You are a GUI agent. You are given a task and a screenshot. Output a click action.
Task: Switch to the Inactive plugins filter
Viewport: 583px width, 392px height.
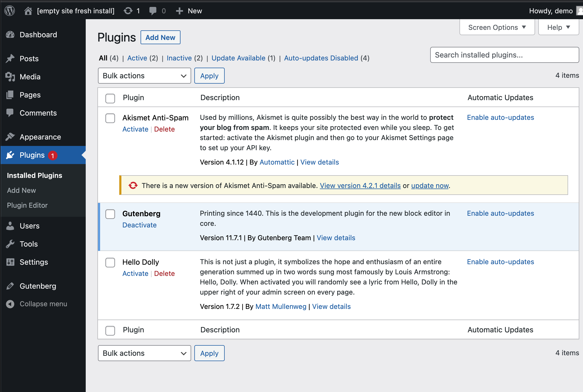(179, 58)
